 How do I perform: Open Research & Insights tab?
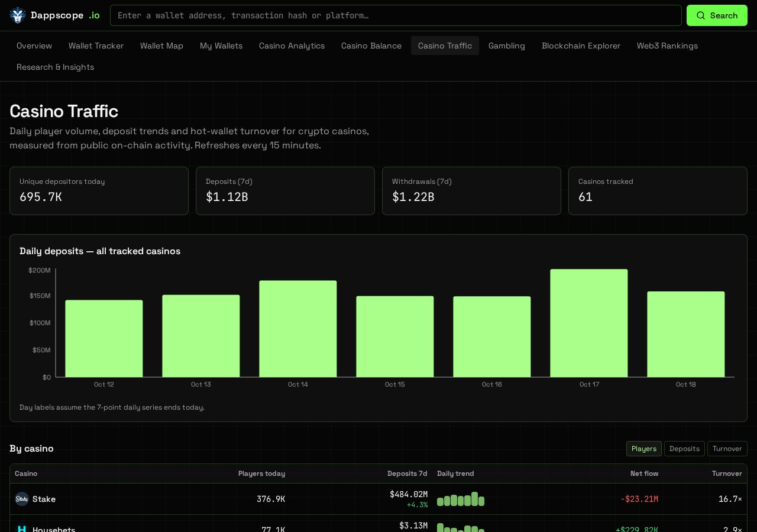tap(55, 67)
